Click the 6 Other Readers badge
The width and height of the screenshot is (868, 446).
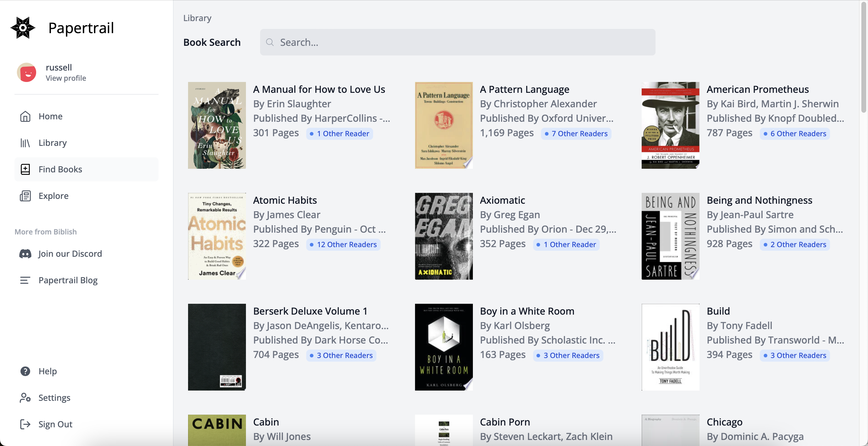(794, 134)
